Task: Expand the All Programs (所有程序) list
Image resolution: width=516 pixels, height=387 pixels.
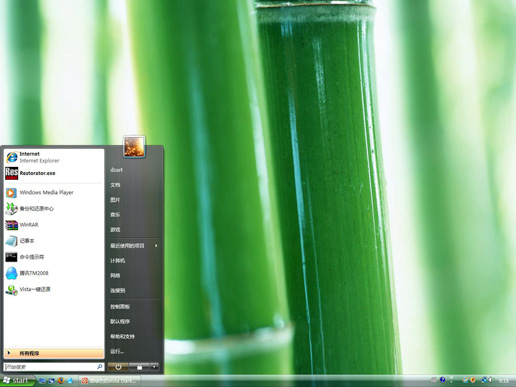Action: [54, 353]
